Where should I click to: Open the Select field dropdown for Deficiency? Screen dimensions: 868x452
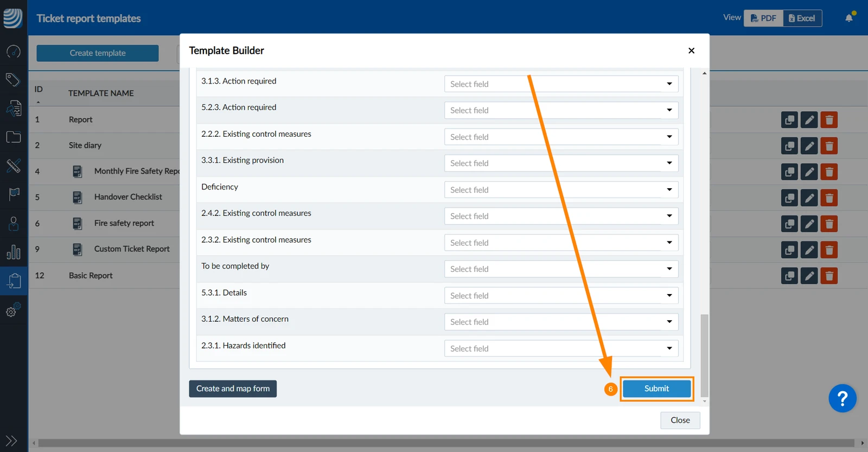click(561, 190)
